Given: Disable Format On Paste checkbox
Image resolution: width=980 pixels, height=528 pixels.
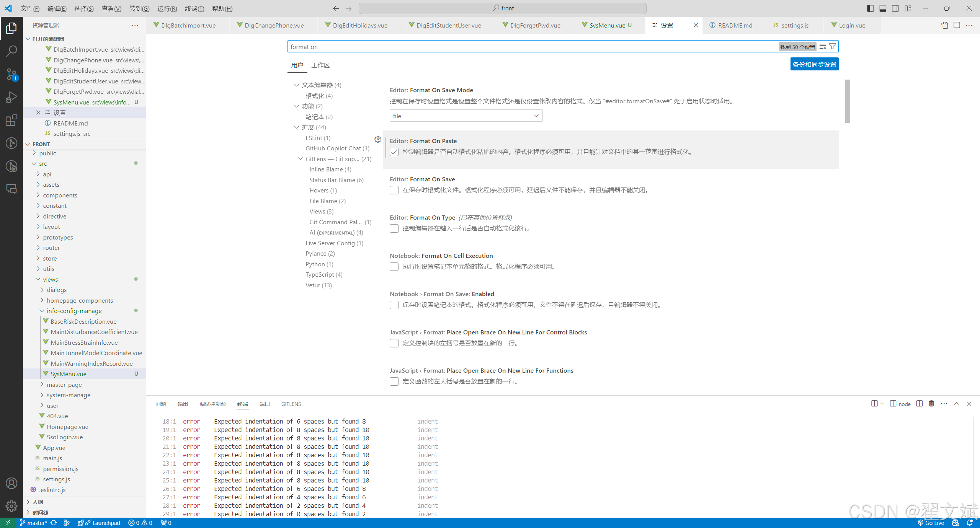Looking at the screenshot, I should coord(394,152).
